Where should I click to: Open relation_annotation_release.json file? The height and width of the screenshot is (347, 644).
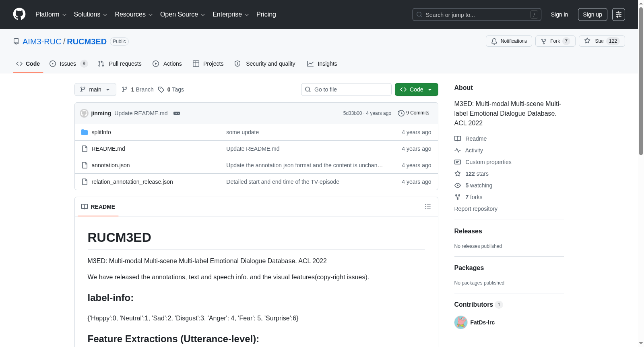pyautogui.click(x=132, y=182)
